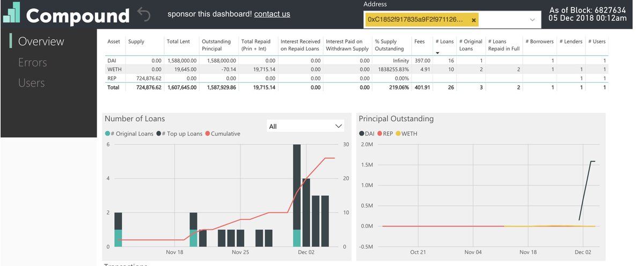
Task: Click the 1838255.83% cell
Action: [393, 69]
